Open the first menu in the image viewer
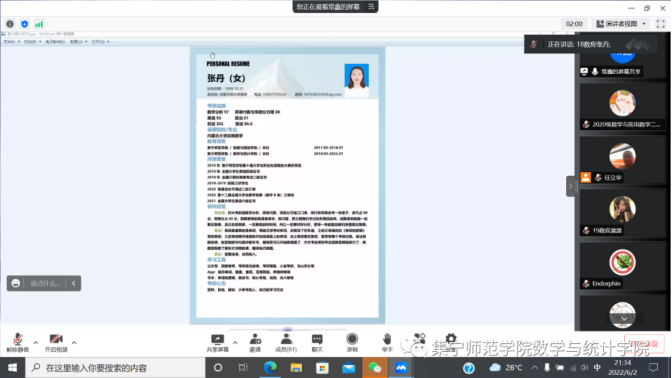672x378 pixels. click(x=12, y=42)
